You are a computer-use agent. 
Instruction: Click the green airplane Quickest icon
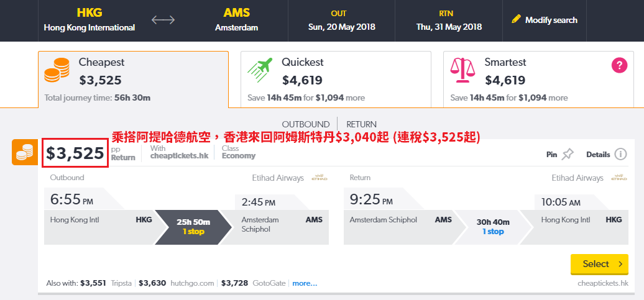click(260, 70)
